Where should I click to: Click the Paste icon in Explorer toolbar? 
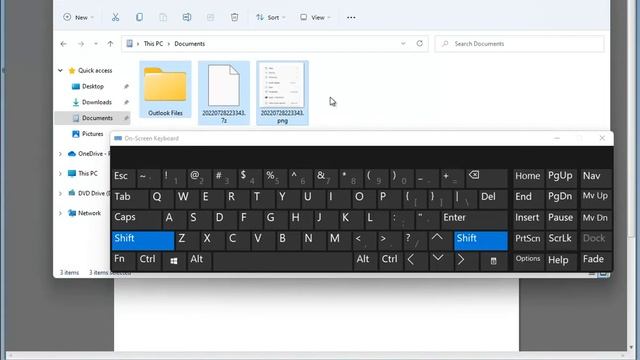coord(163,17)
